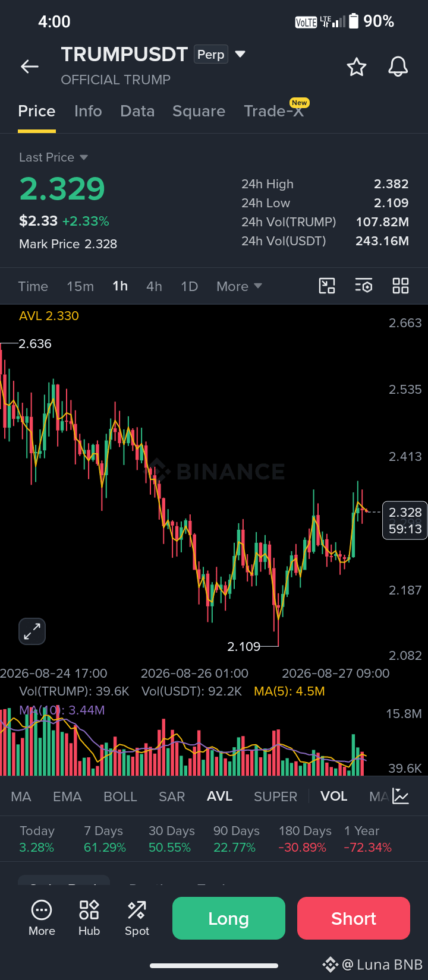Tap the red Short button
The height and width of the screenshot is (980, 428).
click(354, 918)
